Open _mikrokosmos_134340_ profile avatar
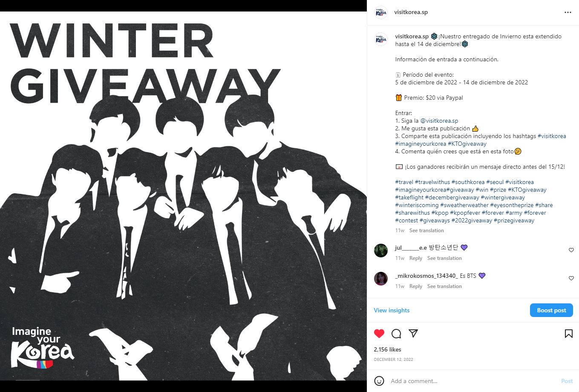579x392 pixels. [380, 278]
